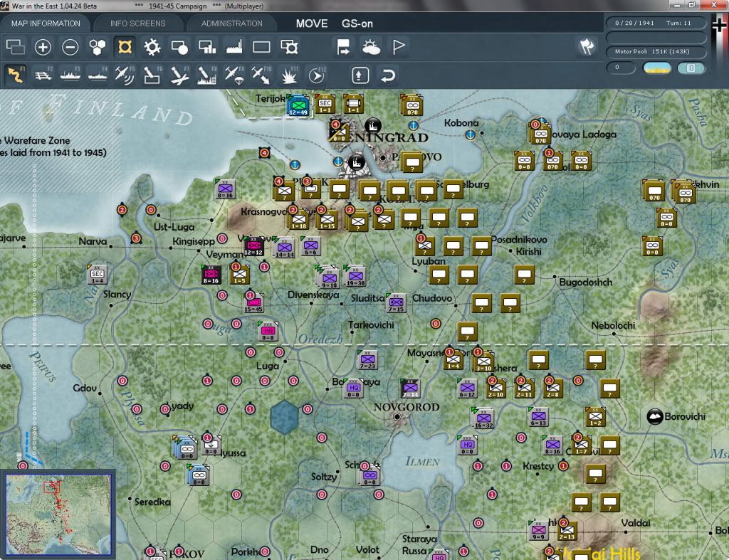Viewport: 729px width, 560px height.
Task: Select the 7=23 unit counter
Action: tap(367, 359)
